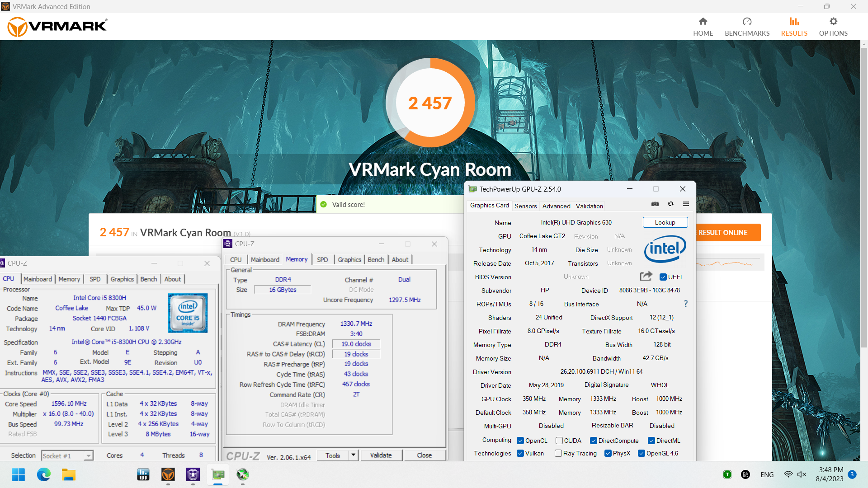Screen dimensions: 868x488
Task: Open GPU-Z hamburger menu
Action: coord(686,204)
